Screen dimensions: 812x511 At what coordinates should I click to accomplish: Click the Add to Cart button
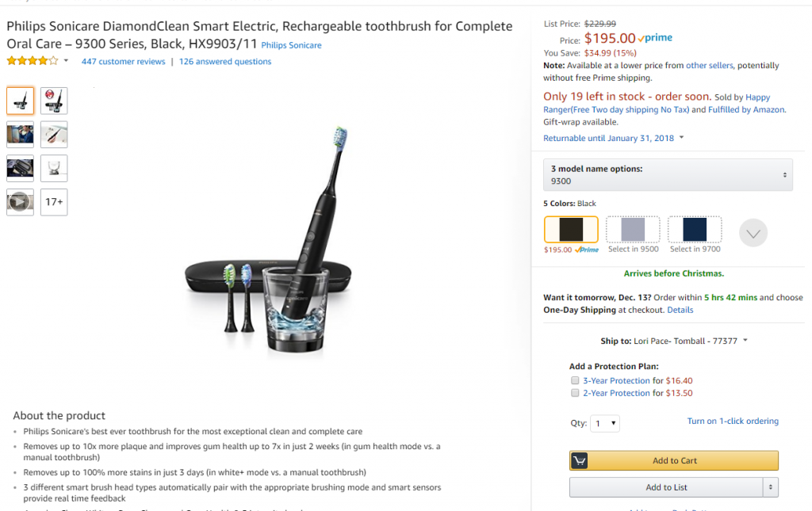[x=674, y=461]
